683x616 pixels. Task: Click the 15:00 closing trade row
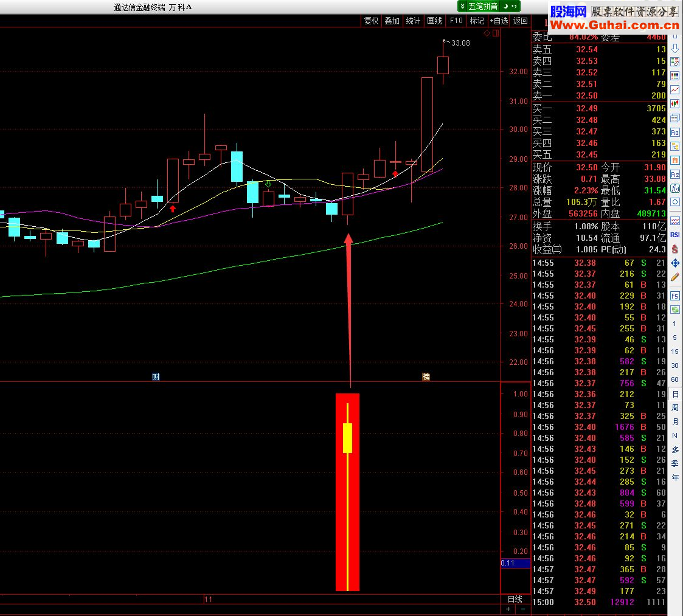(599, 602)
